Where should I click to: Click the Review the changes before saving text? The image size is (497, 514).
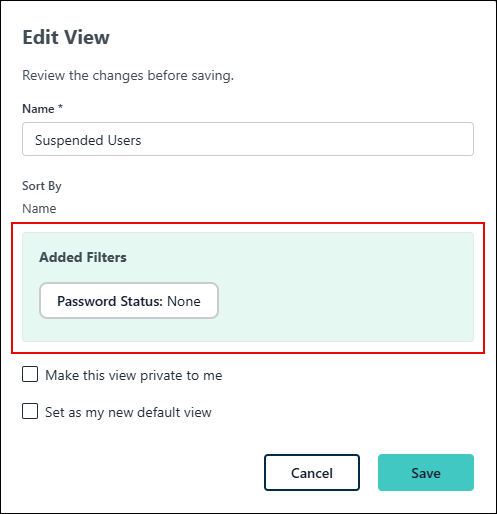128,76
